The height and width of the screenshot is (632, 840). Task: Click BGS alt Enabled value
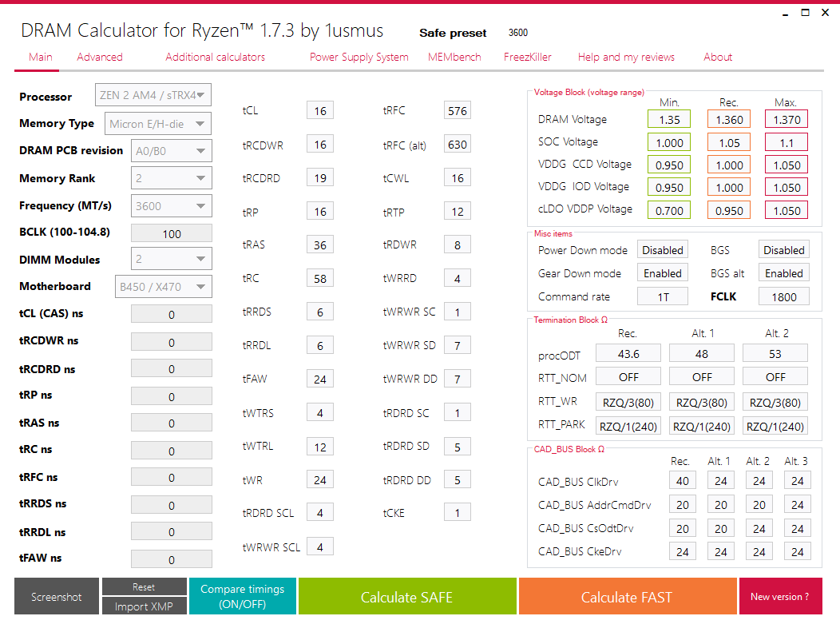[784, 272]
